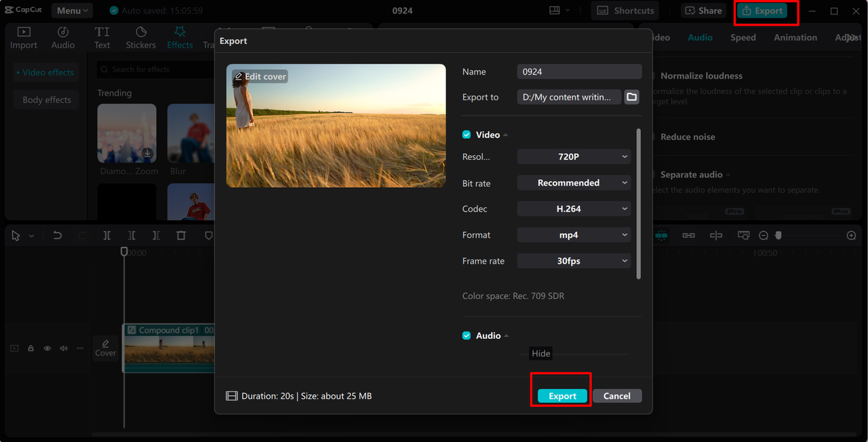
Task: Click the top-bar Export button
Action: tap(762, 11)
